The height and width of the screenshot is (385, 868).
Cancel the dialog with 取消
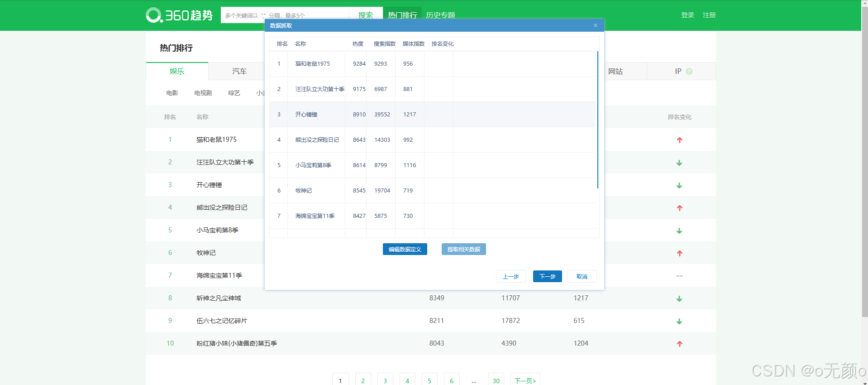pyautogui.click(x=582, y=276)
